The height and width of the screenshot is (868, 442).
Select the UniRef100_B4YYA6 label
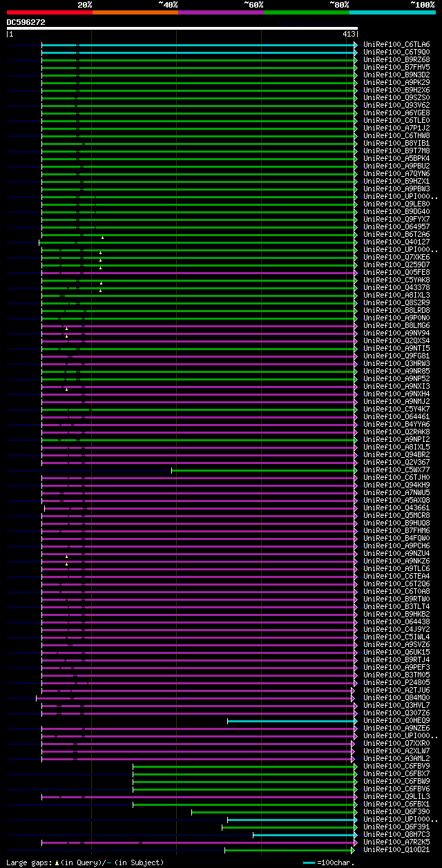396,424
